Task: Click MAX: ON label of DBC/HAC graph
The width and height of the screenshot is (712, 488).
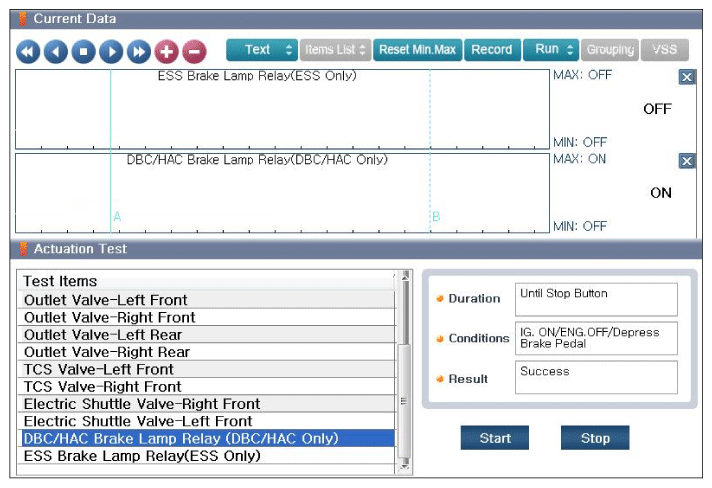Action: pos(579,159)
